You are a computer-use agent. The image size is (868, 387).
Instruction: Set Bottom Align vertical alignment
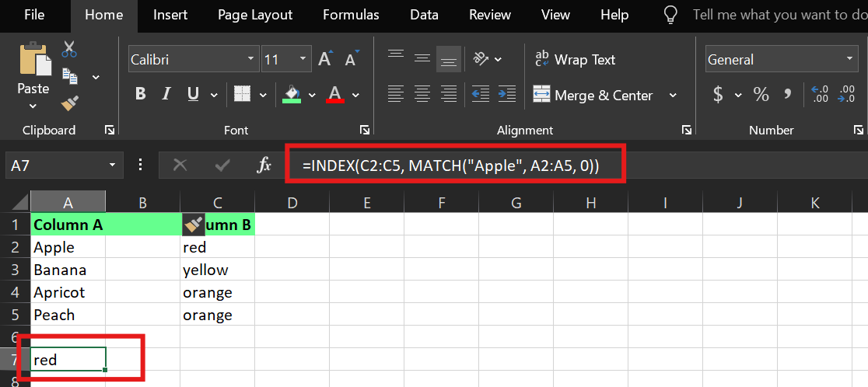coord(449,58)
